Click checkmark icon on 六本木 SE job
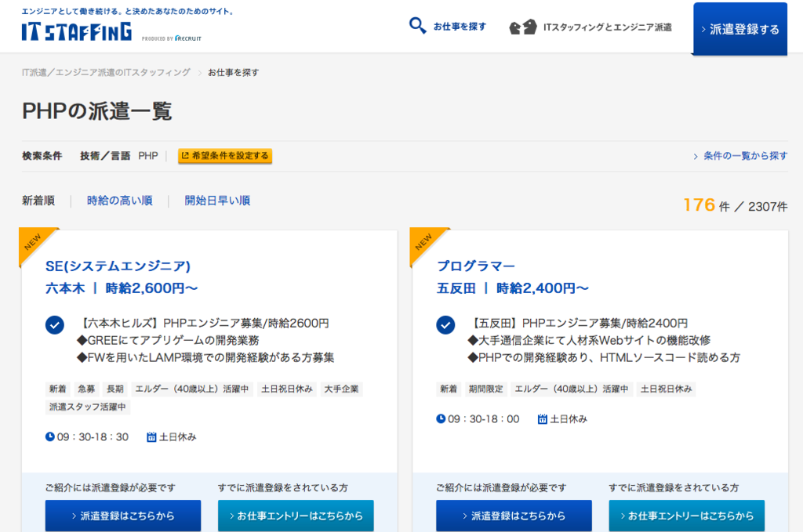The height and width of the screenshot is (532, 803). tap(55, 325)
